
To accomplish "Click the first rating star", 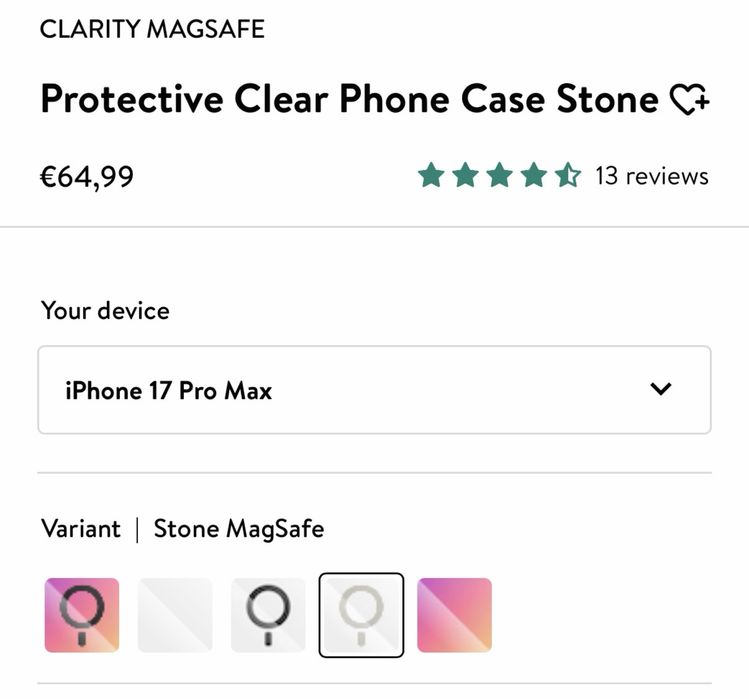I will click(431, 177).
